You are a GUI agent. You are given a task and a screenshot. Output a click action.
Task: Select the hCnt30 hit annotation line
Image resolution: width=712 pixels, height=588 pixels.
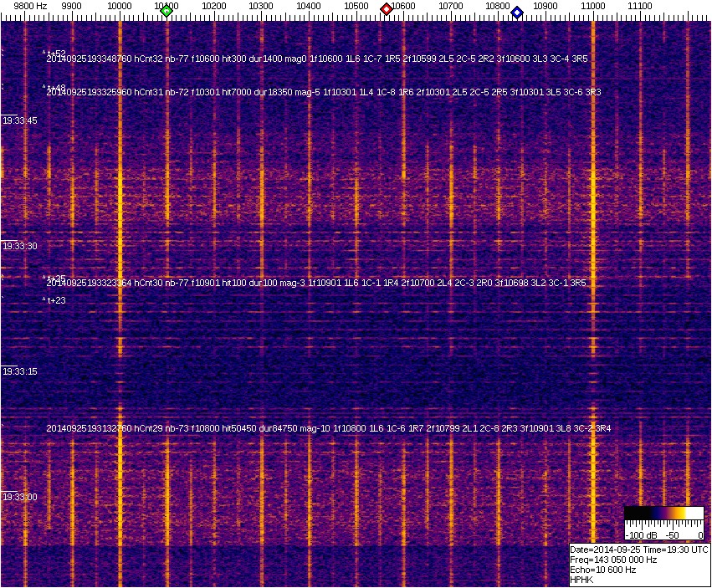[x=316, y=284]
